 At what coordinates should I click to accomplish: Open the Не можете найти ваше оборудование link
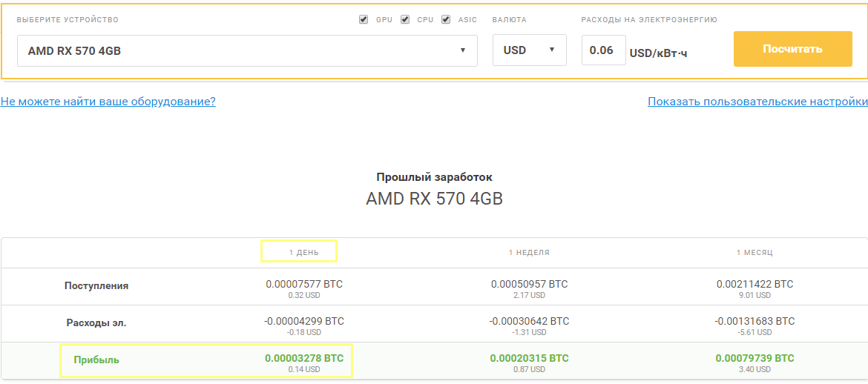pyautogui.click(x=108, y=102)
